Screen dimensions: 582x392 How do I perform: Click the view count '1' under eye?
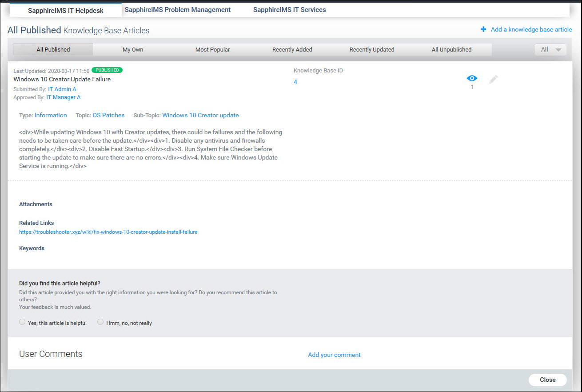472,87
